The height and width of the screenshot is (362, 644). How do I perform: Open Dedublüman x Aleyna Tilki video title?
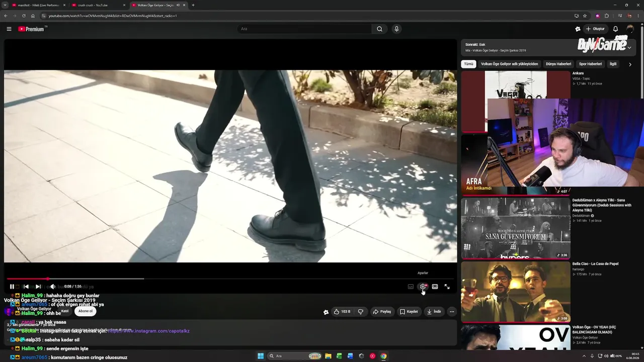coord(602,205)
